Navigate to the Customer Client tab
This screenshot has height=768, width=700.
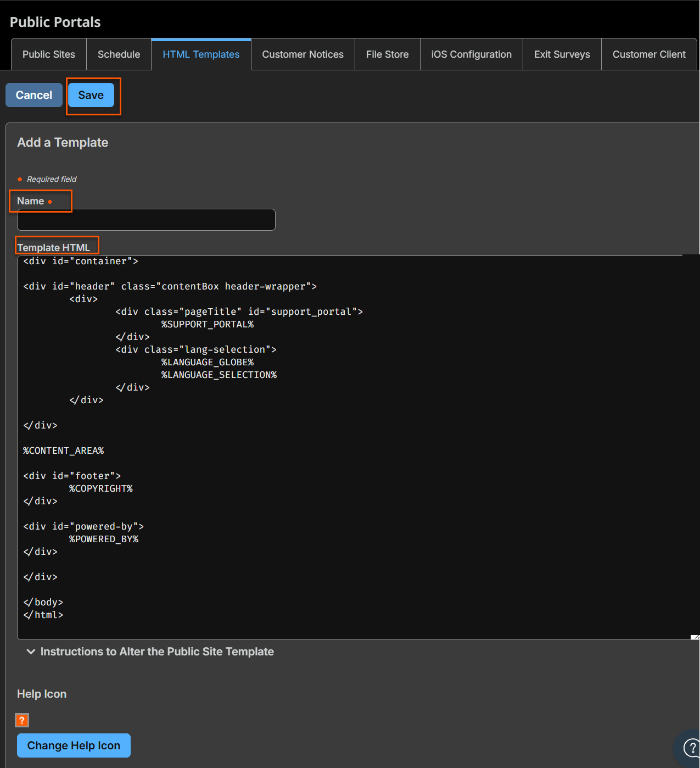[648, 54]
